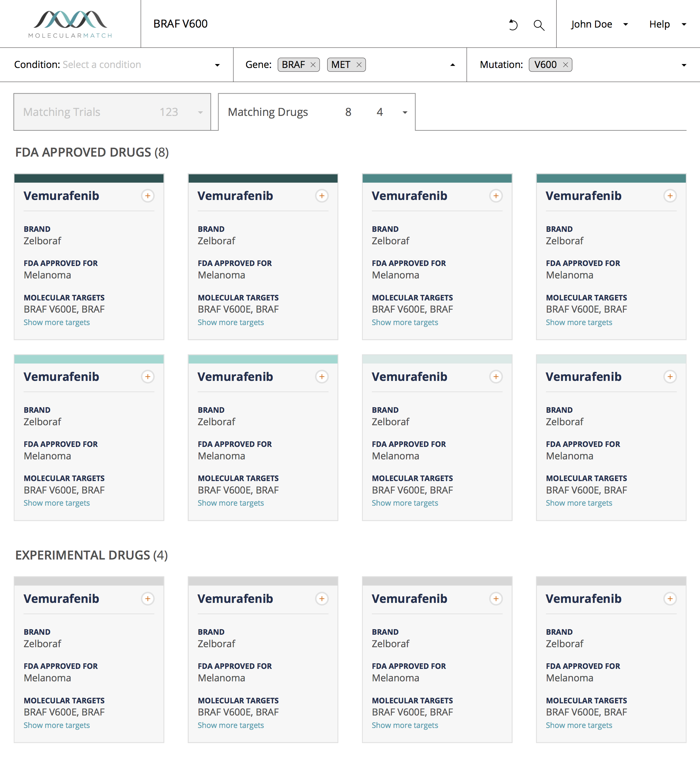Expand second experimental drug card's plus icon
The image size is (700, 771).
point(322,599)
